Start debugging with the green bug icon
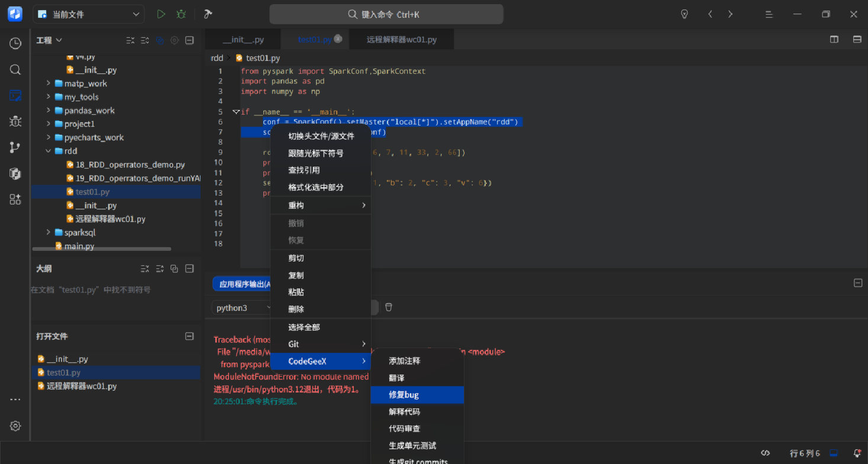 coord(181,14)
